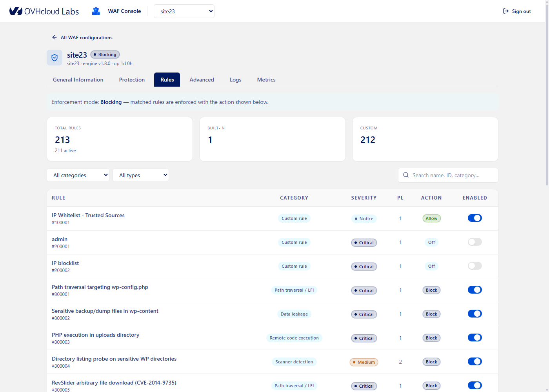The image size is (549, 392).
Task: Focus the rule search input field
Action: point(448,175)
